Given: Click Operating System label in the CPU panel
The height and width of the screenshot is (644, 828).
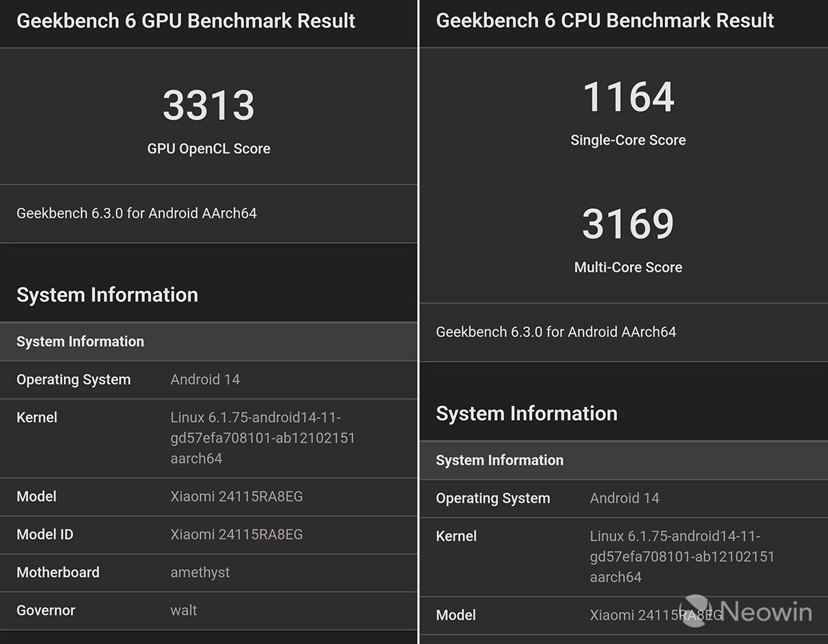Looking at the screenshot, I should click(x=493, y=498).
